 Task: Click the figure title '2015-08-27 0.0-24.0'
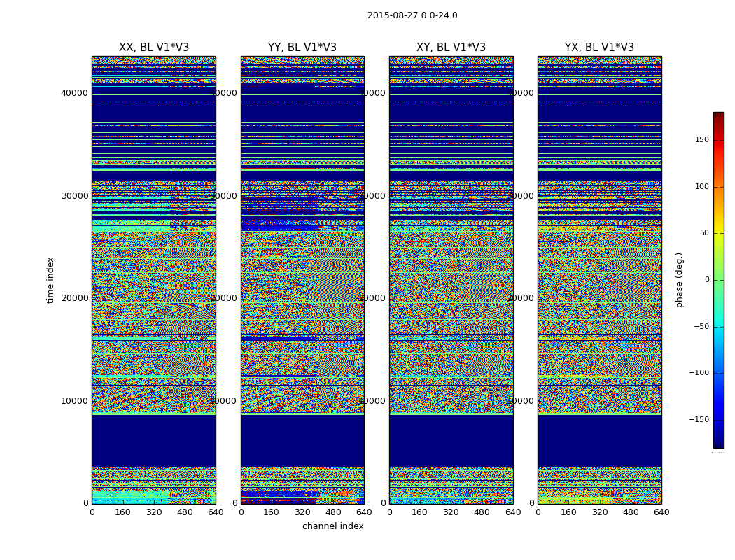click(412, 15)
